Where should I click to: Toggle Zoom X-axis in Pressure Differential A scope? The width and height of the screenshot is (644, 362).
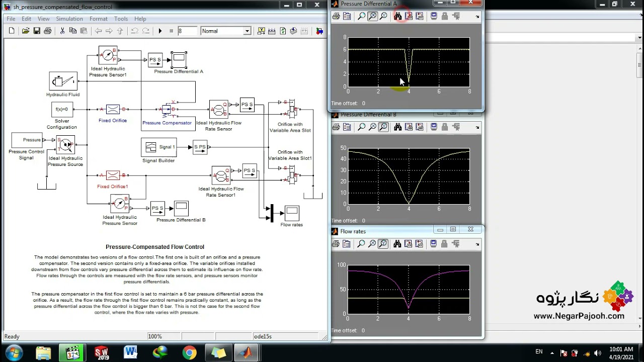click(372, 16)
